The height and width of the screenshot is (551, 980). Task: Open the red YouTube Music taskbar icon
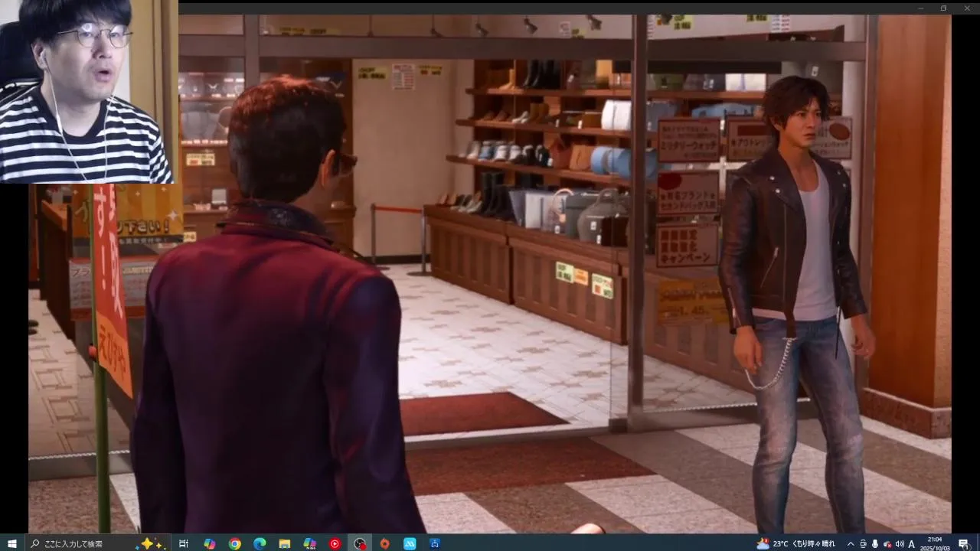point(335,543)
